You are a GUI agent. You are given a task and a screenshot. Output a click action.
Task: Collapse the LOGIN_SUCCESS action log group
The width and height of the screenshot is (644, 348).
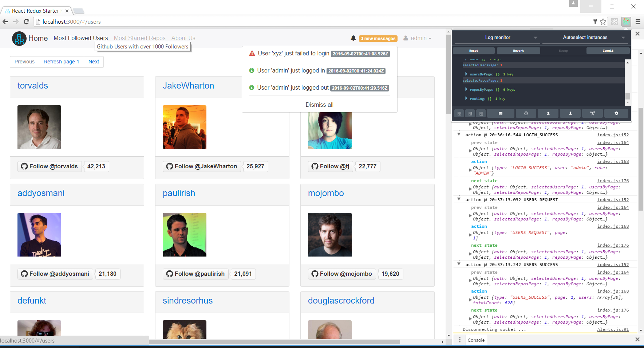pos(459,134)
